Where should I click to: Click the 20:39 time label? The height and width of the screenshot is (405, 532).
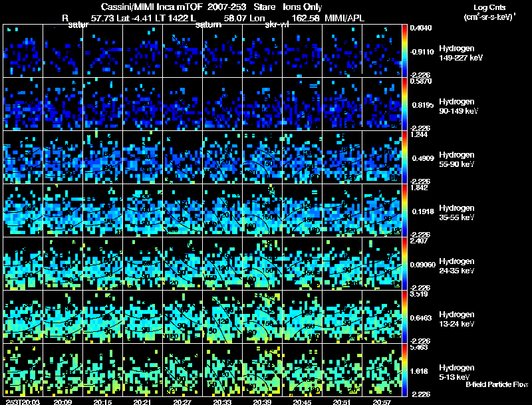[x=262, y=402]
